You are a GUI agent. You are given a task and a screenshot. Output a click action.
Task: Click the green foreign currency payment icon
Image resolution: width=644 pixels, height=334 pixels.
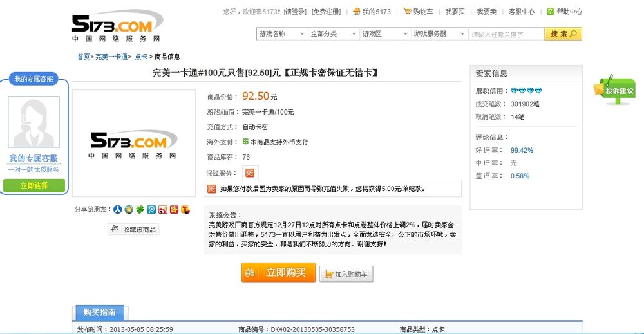click(245, 142)
